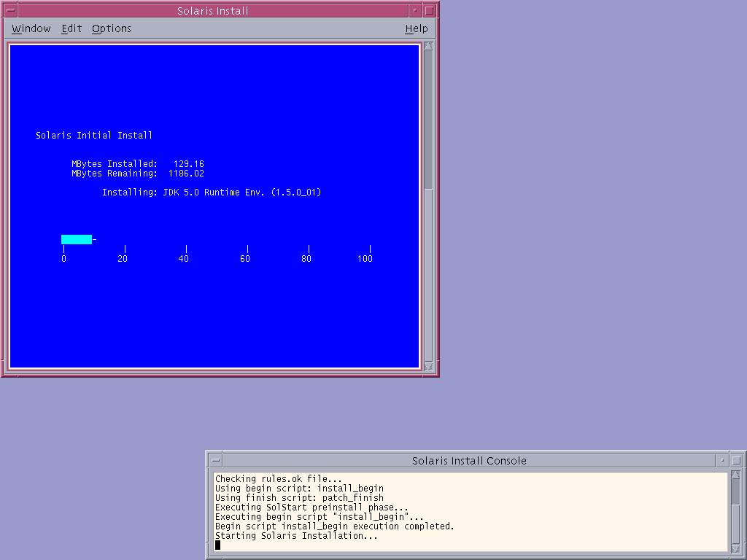
Task: Click "Checking rules.ok file..." console line
Action: pyautogui.click(x=278, y=479)
